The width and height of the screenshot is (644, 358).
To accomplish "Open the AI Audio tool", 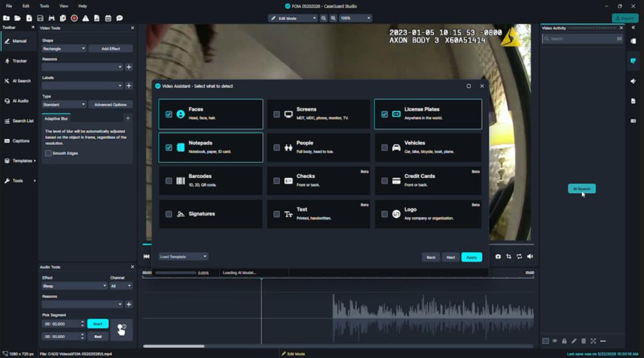I will click(x=16, y=101).
